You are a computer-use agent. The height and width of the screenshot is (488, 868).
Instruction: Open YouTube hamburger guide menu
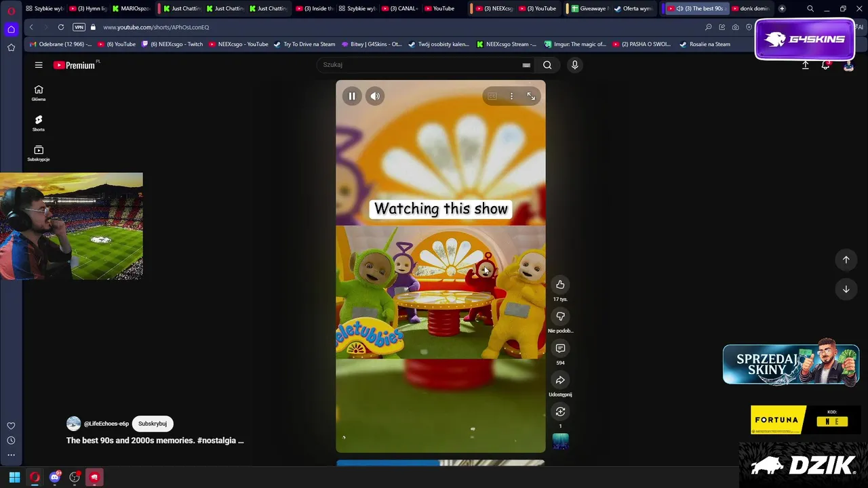tap(39, 65)
